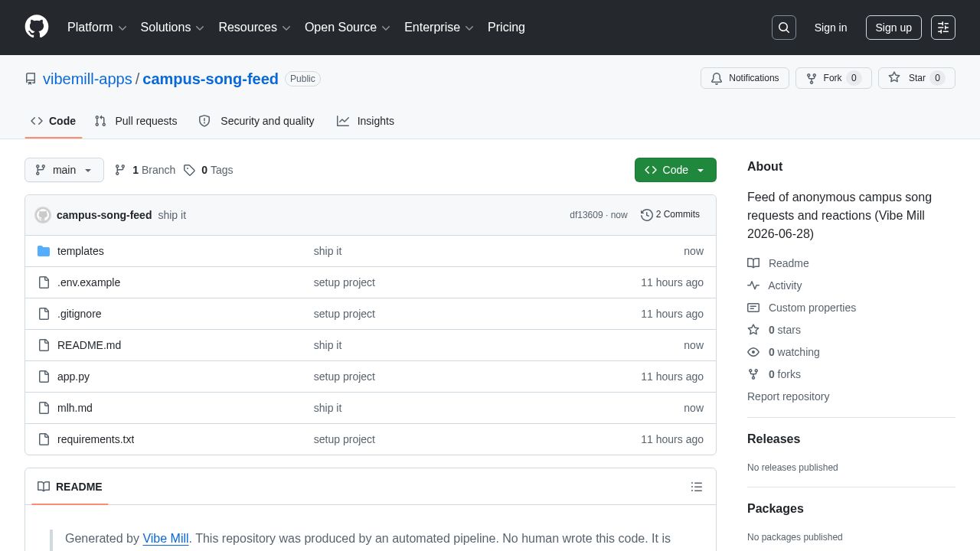Open the main branch selector dropdown
The height and width of the screenshot is (551, 980).
pyautogui.click(x=64, y=170)
